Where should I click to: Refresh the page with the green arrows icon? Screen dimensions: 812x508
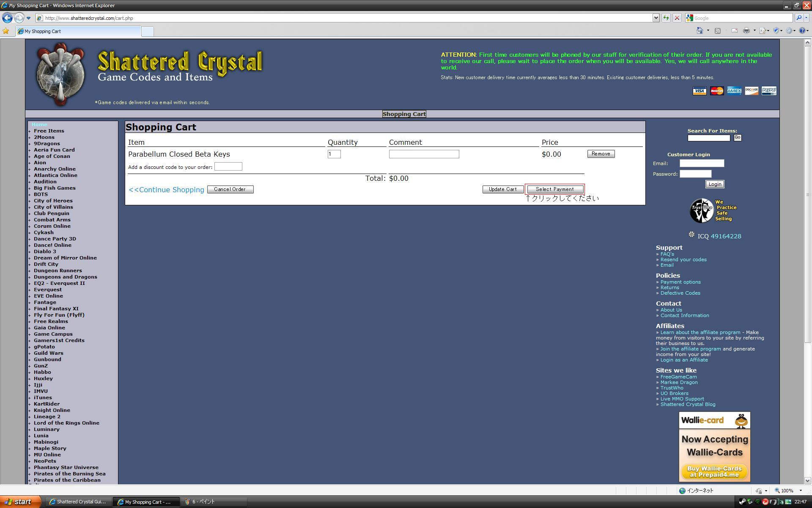coord(666,18)
